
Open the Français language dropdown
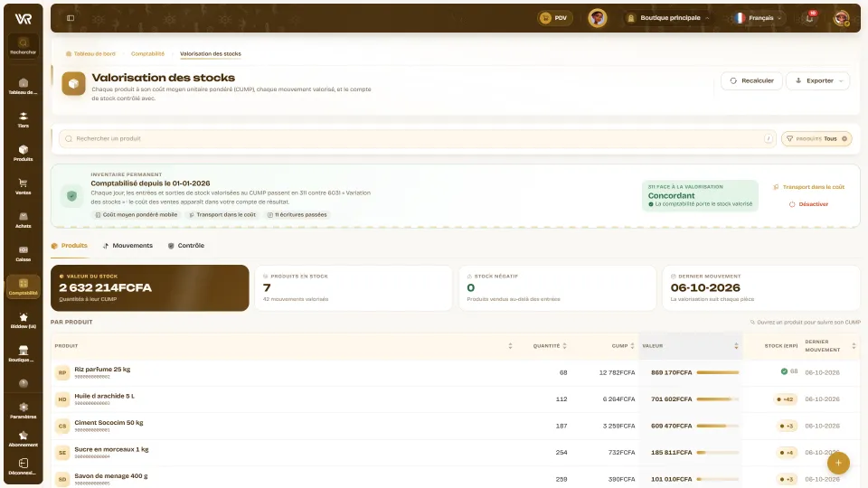pyautogui.click(x=758, y=18)
